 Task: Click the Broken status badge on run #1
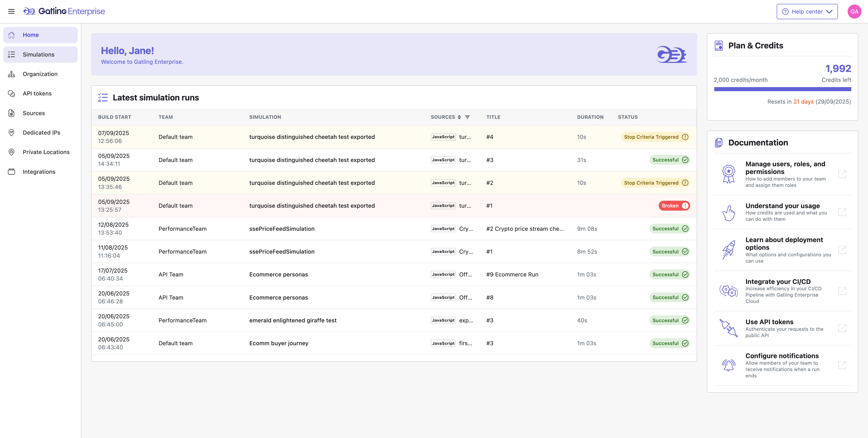pos(674,206)
